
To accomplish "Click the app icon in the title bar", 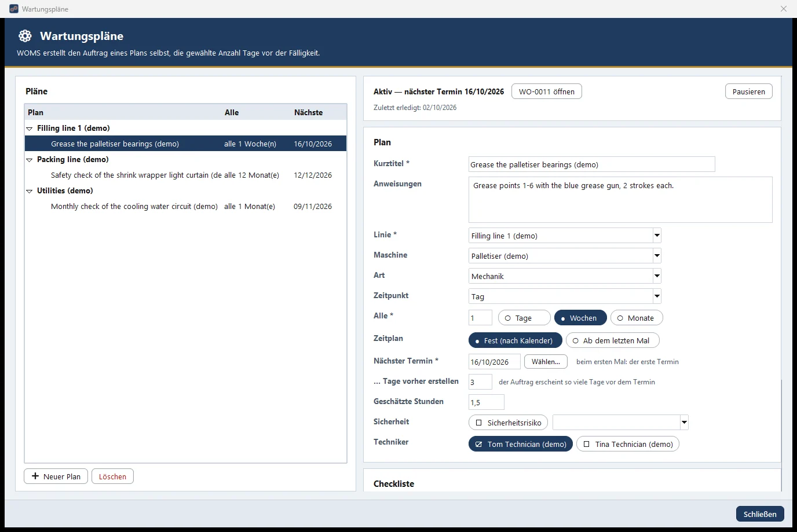I will coord(14,9).
